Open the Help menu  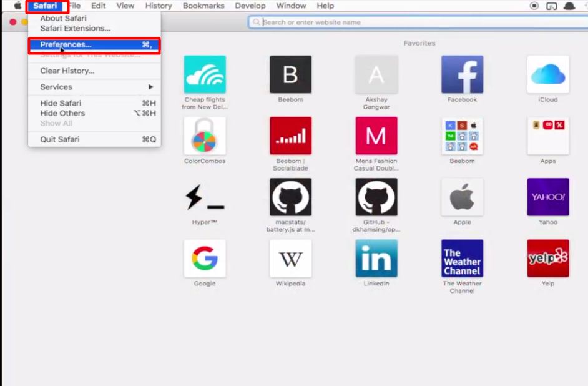(x=325, y=6)
